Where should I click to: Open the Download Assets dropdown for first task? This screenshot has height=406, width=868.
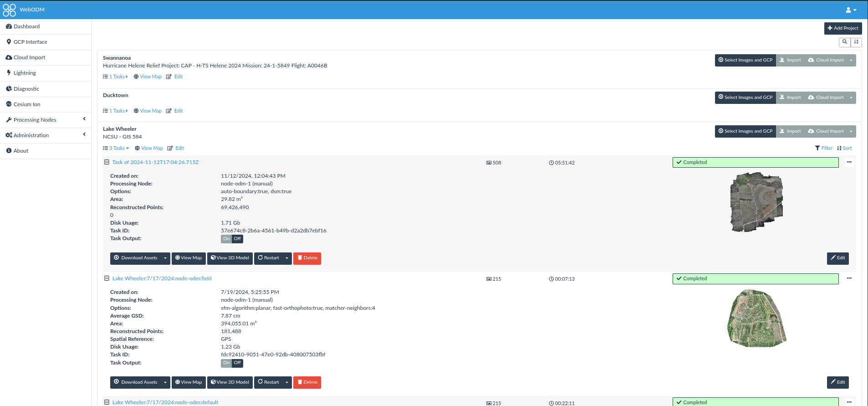click(165, 258)
